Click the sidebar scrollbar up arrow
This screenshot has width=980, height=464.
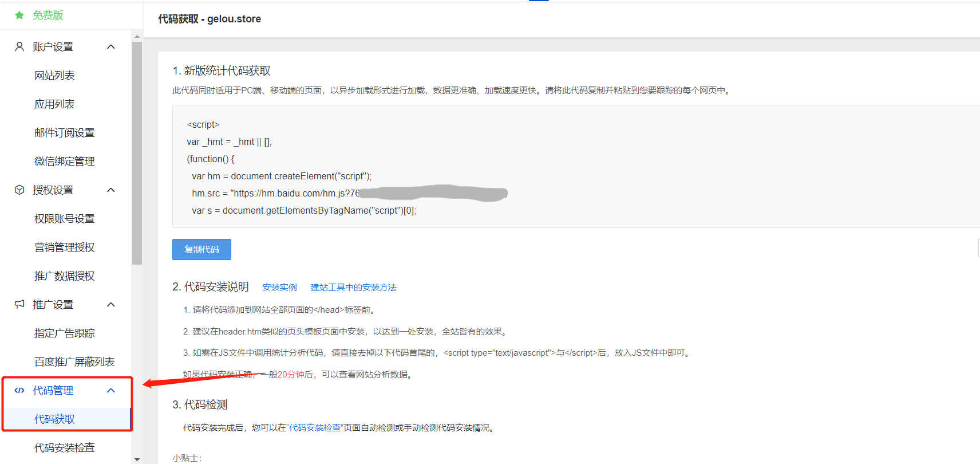point(137,36)
